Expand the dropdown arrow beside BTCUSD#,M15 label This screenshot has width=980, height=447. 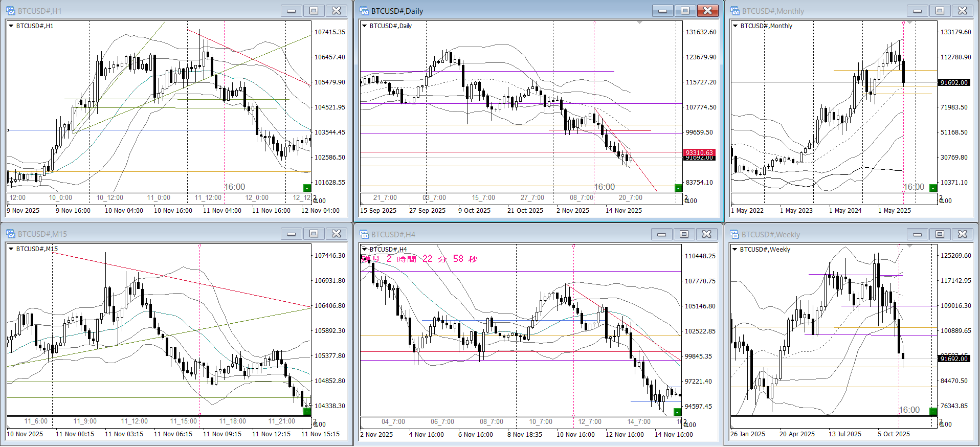[11, 249]
